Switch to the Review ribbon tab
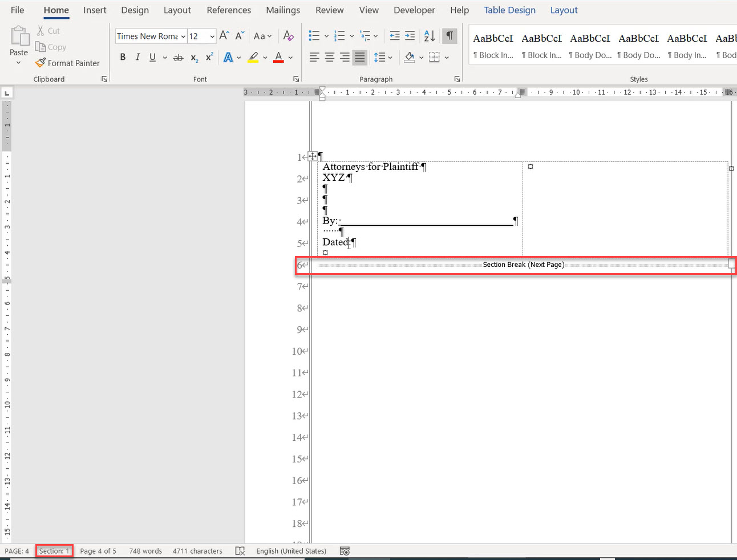Image resolution: width=737 pixels, height=560 pixels. [x=329, y=10]
